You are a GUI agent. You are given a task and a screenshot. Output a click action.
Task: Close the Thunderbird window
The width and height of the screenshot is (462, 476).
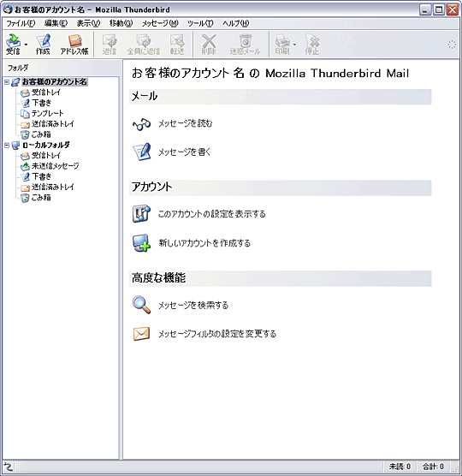[x=453, y=9]
